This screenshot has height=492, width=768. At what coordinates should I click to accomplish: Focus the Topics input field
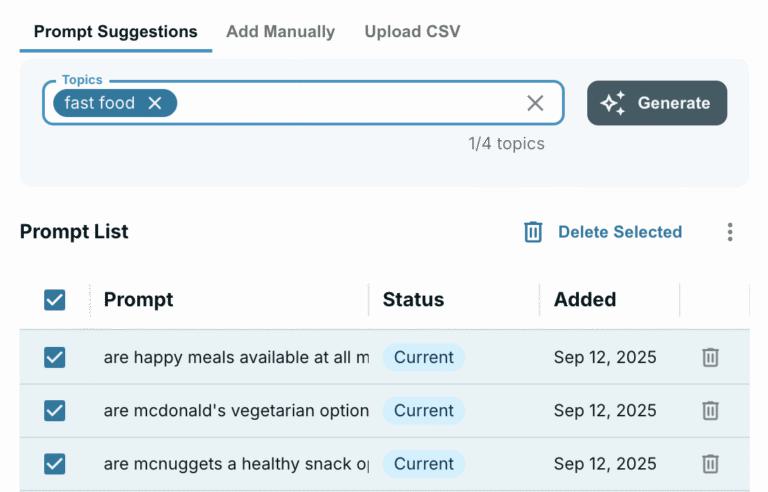click(350, 103)
